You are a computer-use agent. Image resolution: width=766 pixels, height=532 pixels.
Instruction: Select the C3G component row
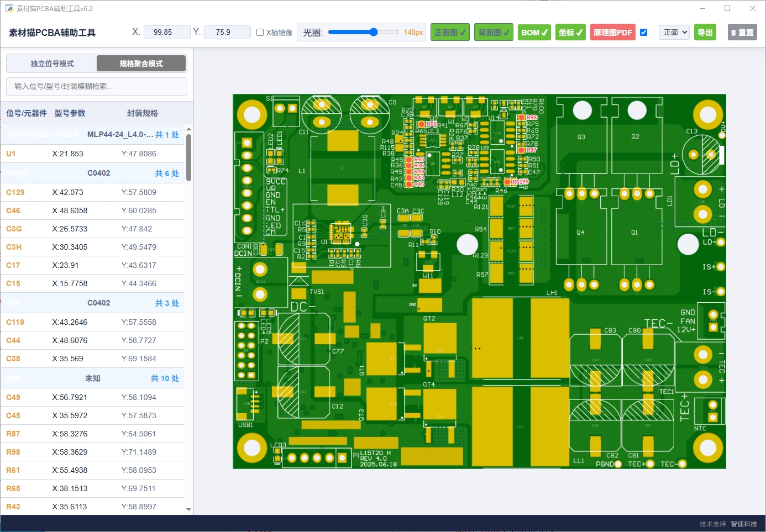93,229
